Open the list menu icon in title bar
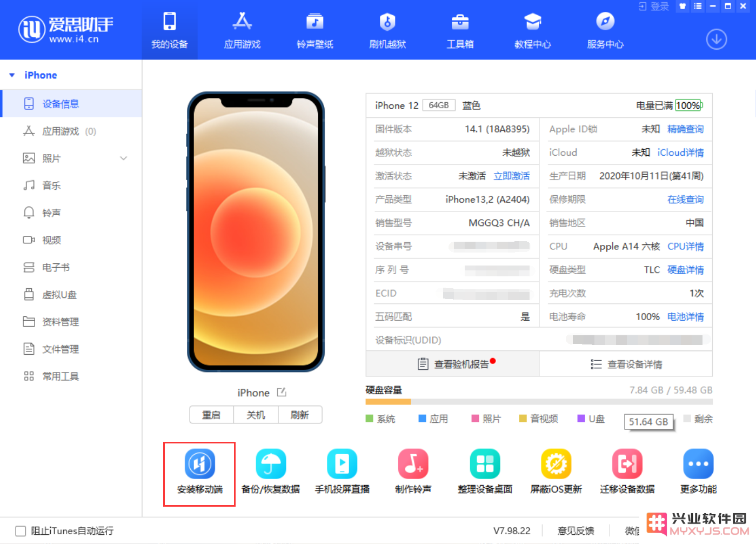 [x=698, y=6]
